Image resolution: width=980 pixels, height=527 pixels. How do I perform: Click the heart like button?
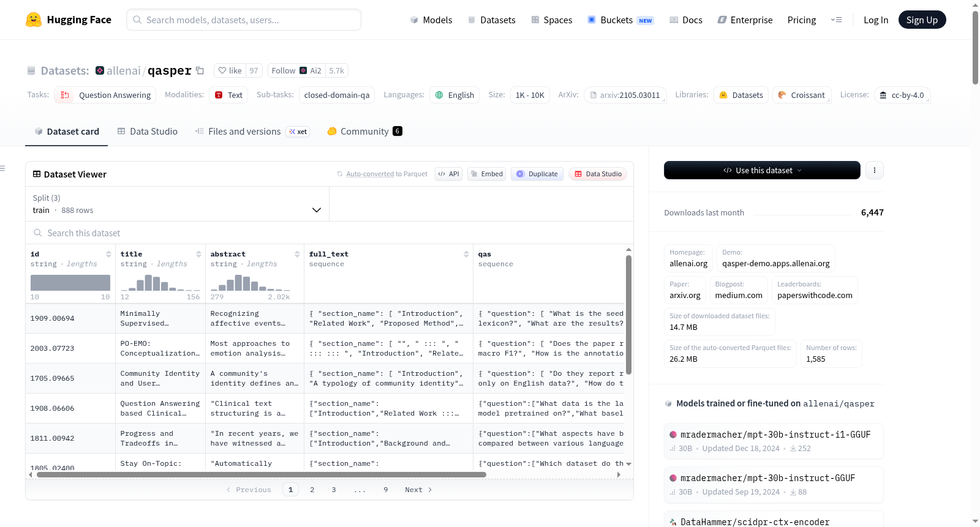230,70
